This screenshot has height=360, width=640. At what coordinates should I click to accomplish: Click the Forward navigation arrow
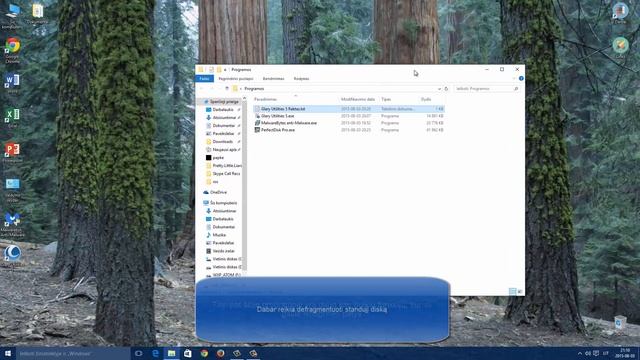(211, 89)
